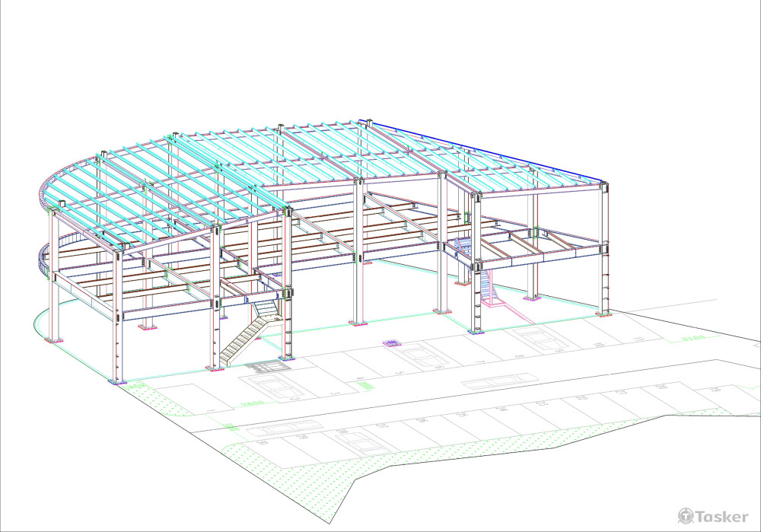Viewport: 761px width, 532px height.
Task: Click the small purple drain symbol
Action: click(x=393, y=343)
